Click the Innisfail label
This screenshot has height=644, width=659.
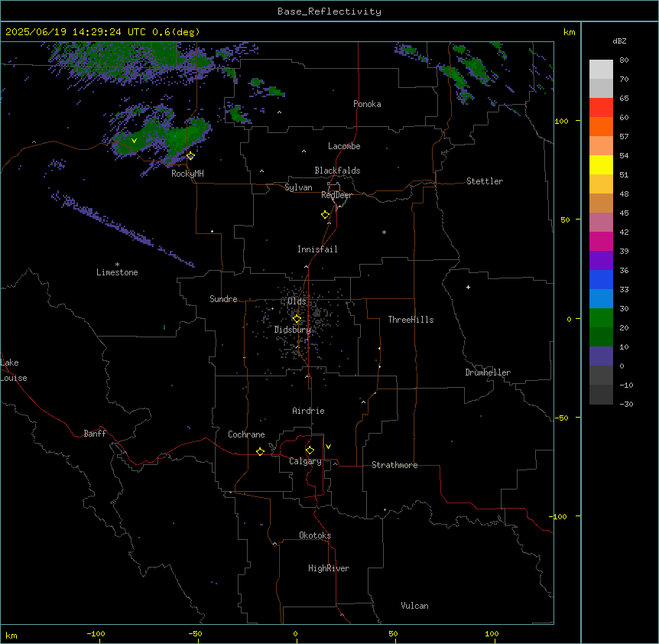pos(317,249)
